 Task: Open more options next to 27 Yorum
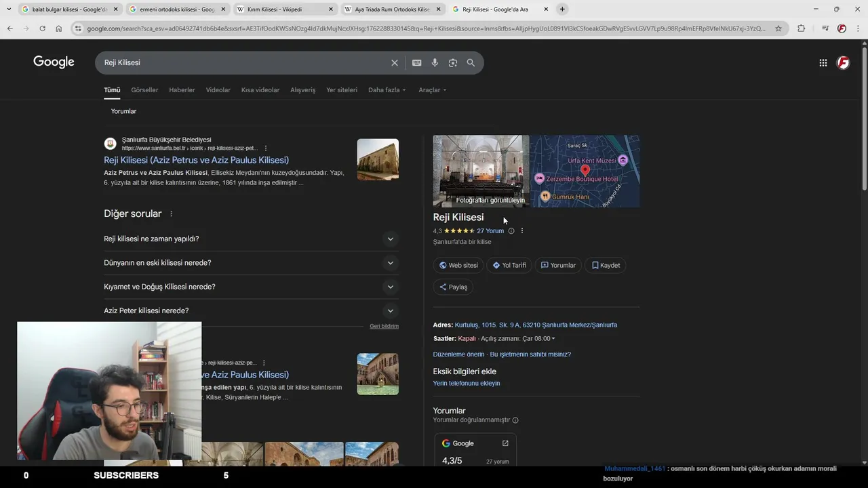coord(521,231)
